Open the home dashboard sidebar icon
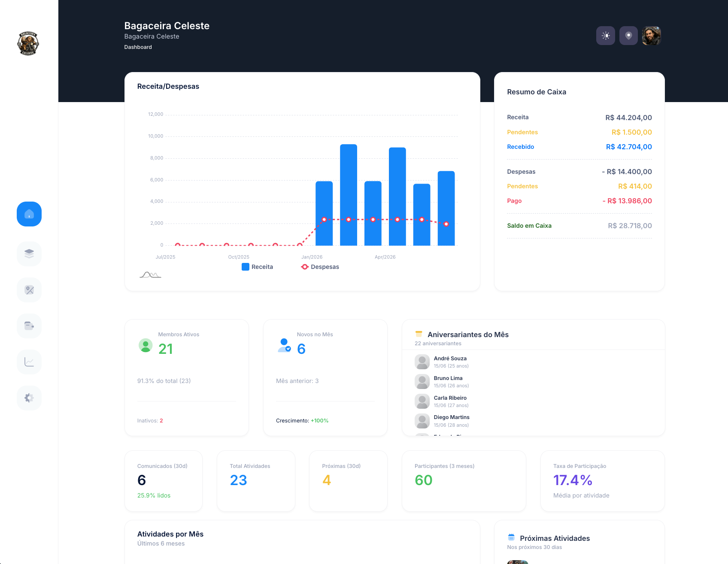Viewport: 728px width, 564px height. 29,214
